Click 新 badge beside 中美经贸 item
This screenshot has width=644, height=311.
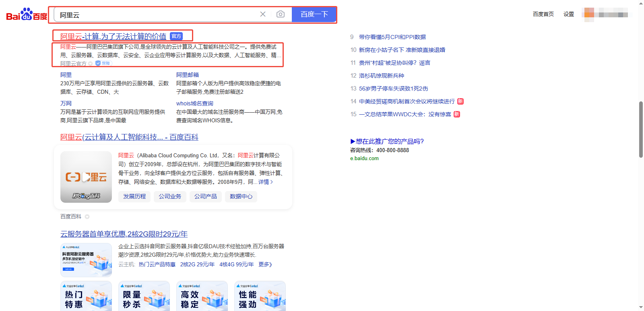(460, 101)
